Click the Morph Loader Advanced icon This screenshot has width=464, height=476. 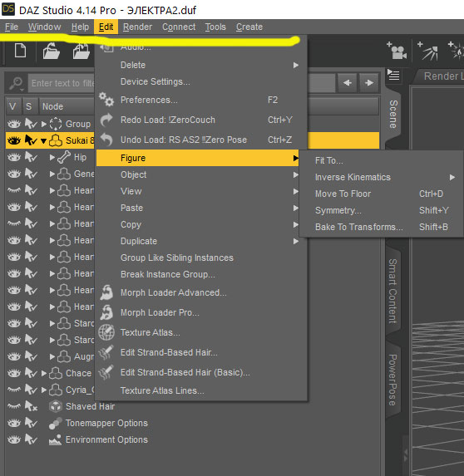point(106,292)
